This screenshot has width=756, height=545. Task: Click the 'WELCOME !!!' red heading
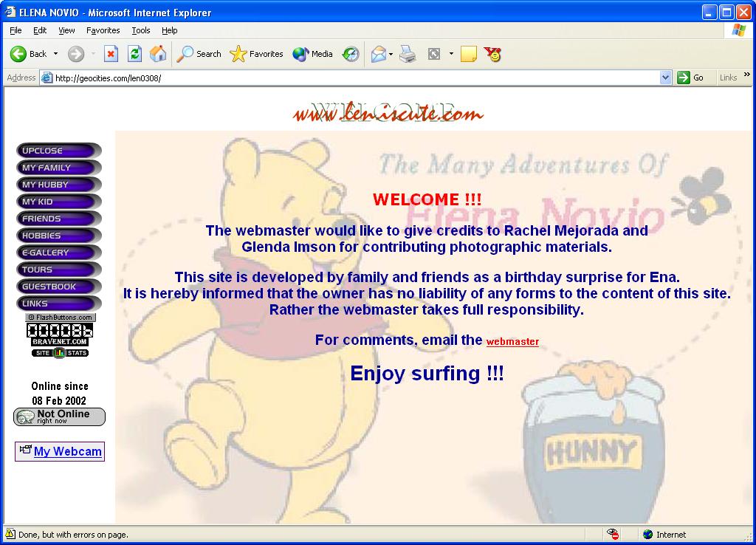[x=427, y=199]
